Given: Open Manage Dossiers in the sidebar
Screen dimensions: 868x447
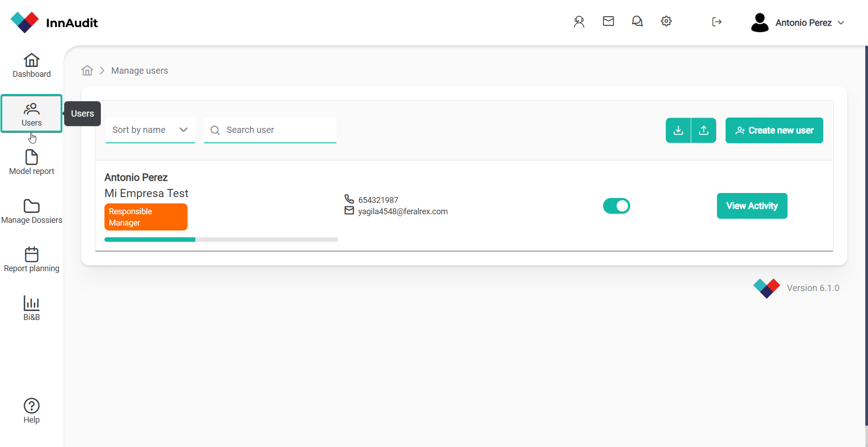Looking at the screenshot, I should 32,211.
